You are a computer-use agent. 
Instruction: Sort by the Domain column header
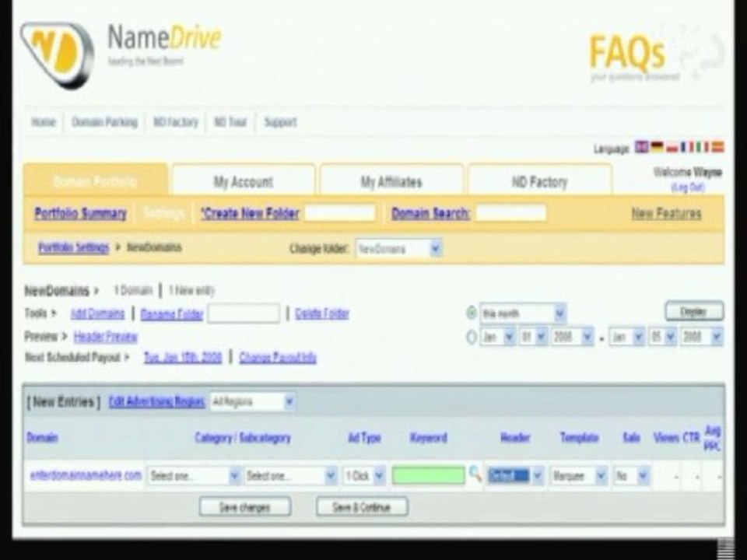42,437
